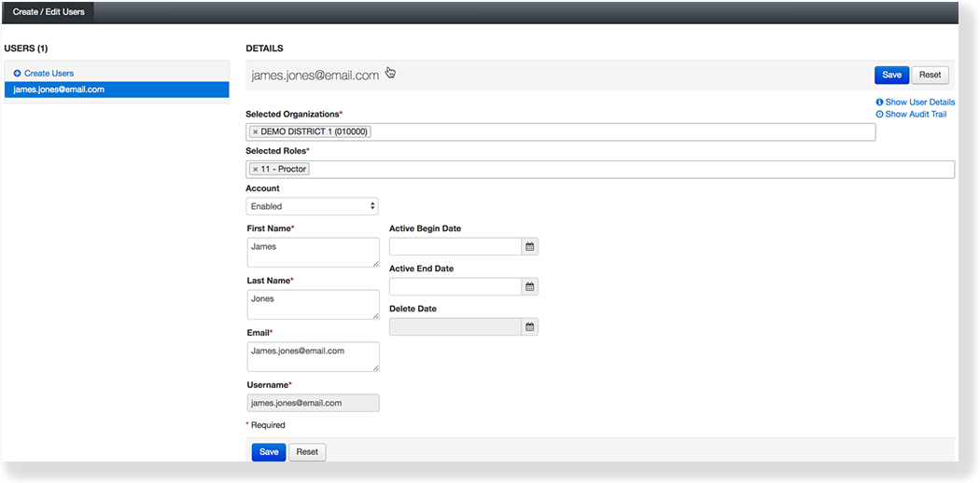
Task: Remove the 11 - Proctor role tag
Action: coord(255,170)
